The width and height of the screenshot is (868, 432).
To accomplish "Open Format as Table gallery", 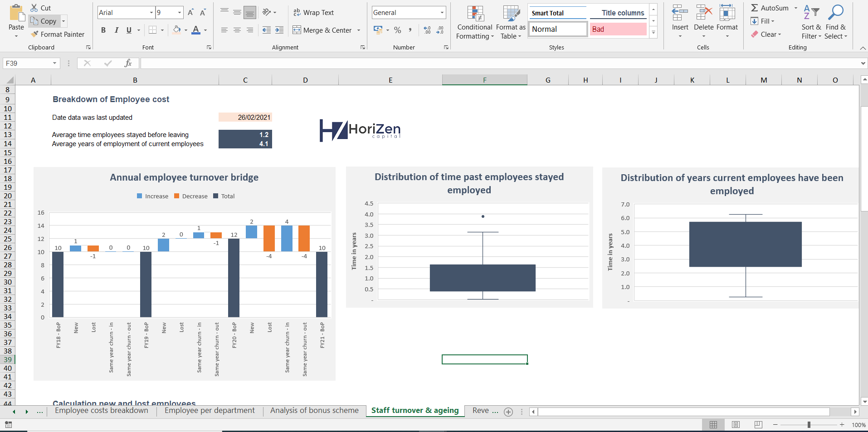I will click(511, 23).
